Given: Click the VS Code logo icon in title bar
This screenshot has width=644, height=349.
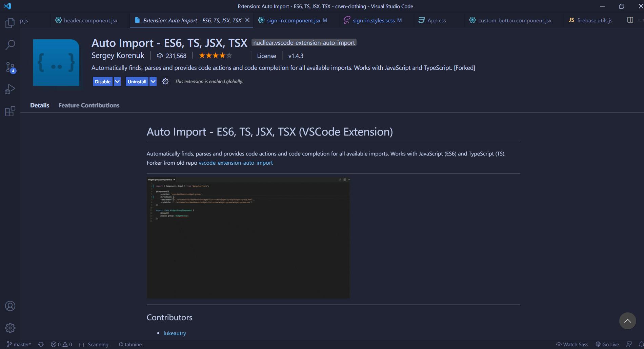Looking at the screenshot, I should coord(7,6).
